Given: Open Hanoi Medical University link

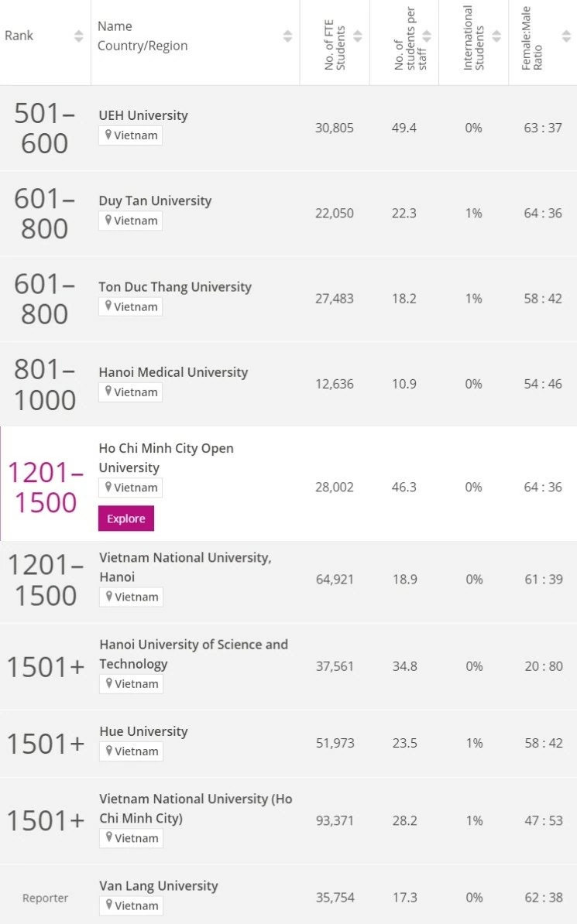Looking at the screenshot, I should [x=173, y=372].
